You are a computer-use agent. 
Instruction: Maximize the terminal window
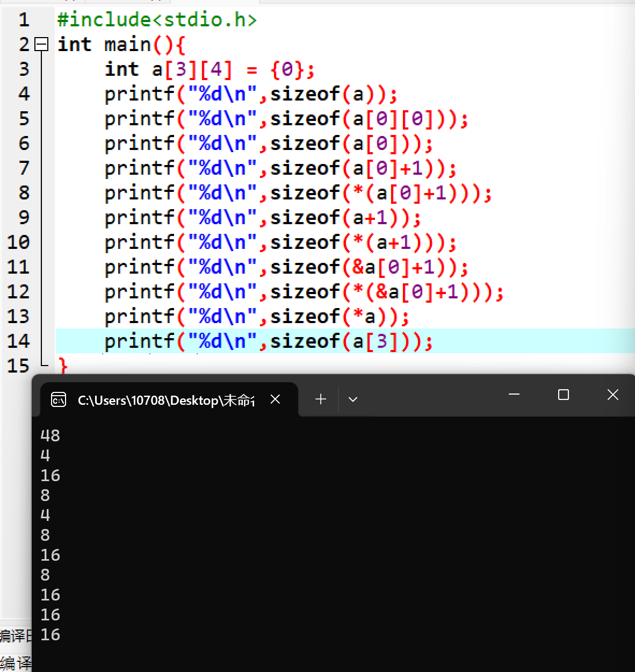pyautogui.click(x=564, y=395)
